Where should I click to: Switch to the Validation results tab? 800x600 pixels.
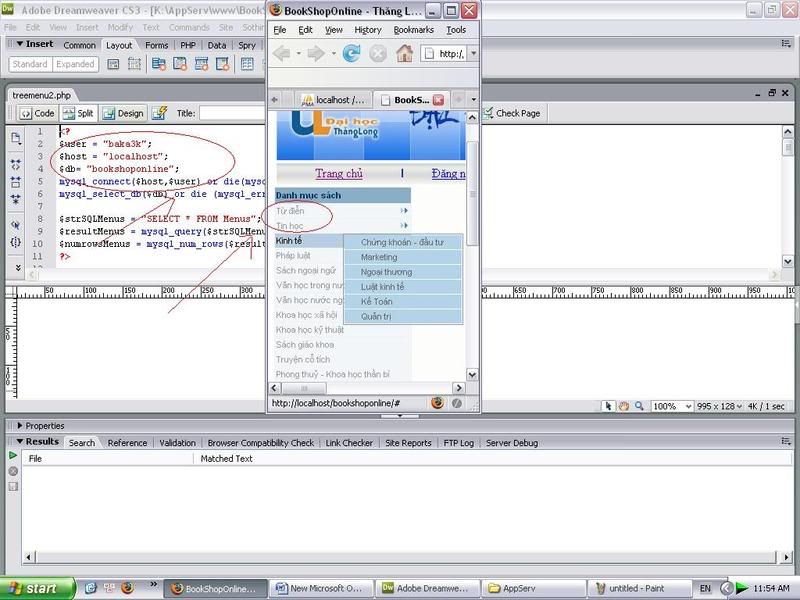(x=177, y=443)
